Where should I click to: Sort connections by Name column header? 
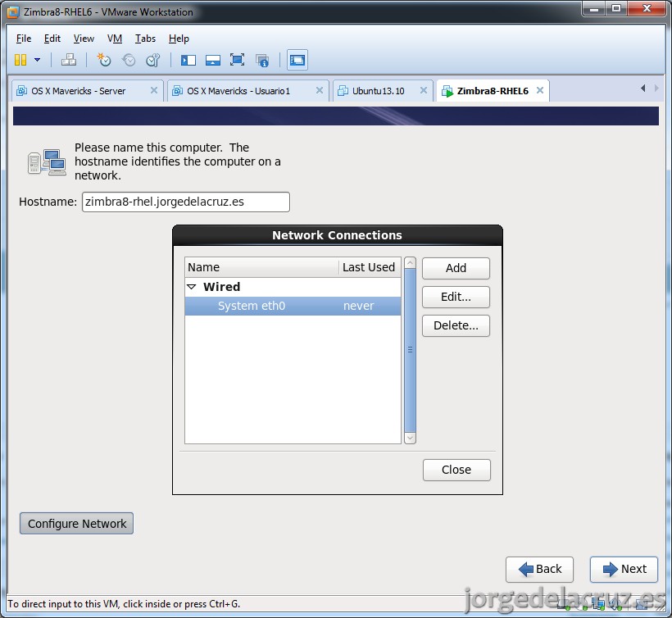pos(261,267)
